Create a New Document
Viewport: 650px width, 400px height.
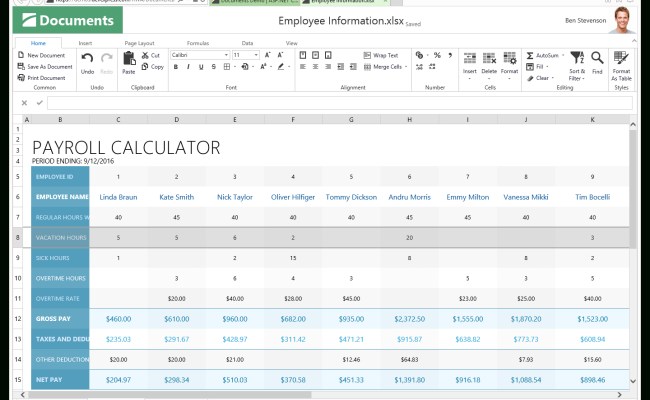[41, 55]
